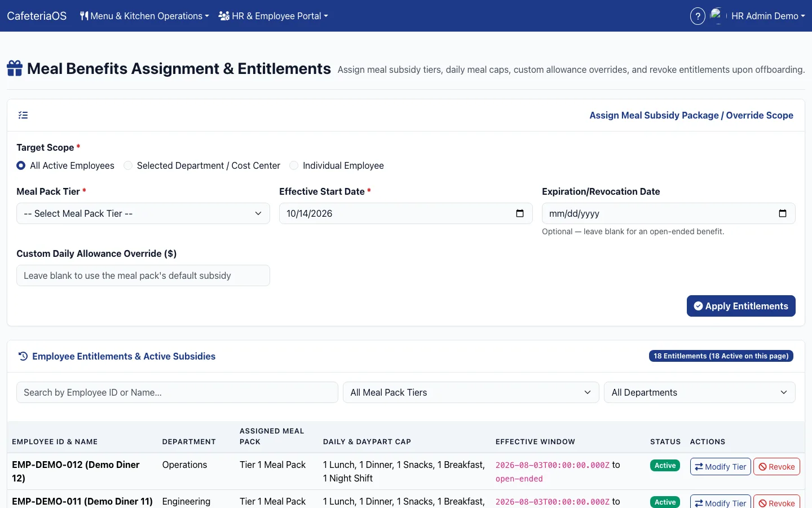Open the Effective Start Date calendar picker
The width and height of the screenshot is (812, 508).
coord(520,213)
